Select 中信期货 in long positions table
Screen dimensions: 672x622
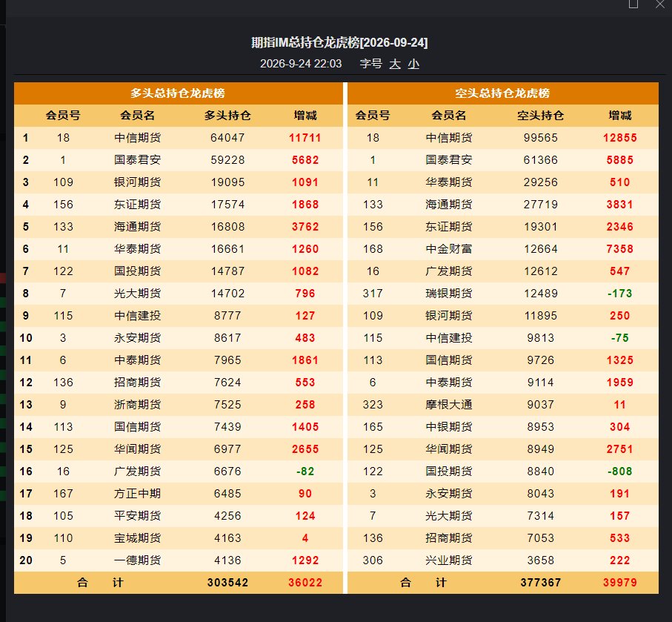138,138
